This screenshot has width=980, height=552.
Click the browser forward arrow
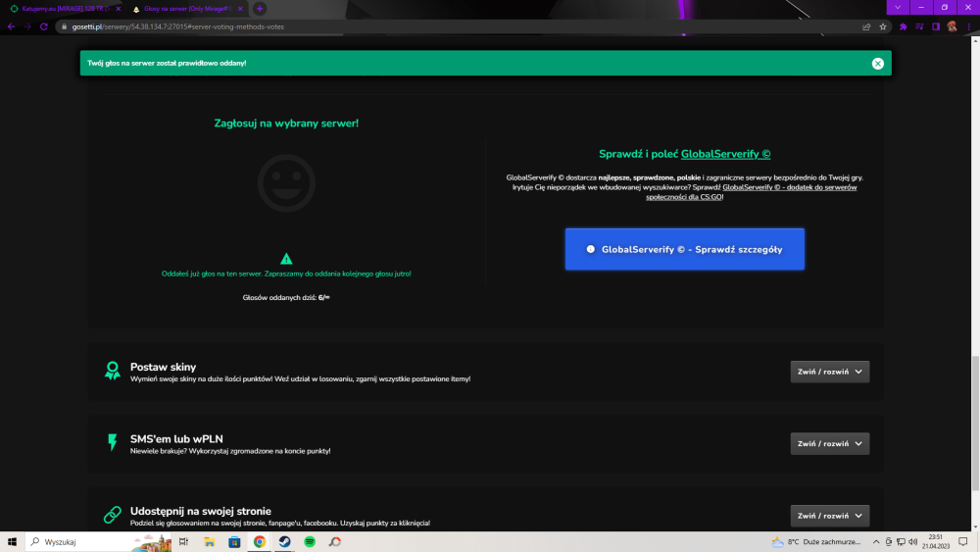[27, 26]
